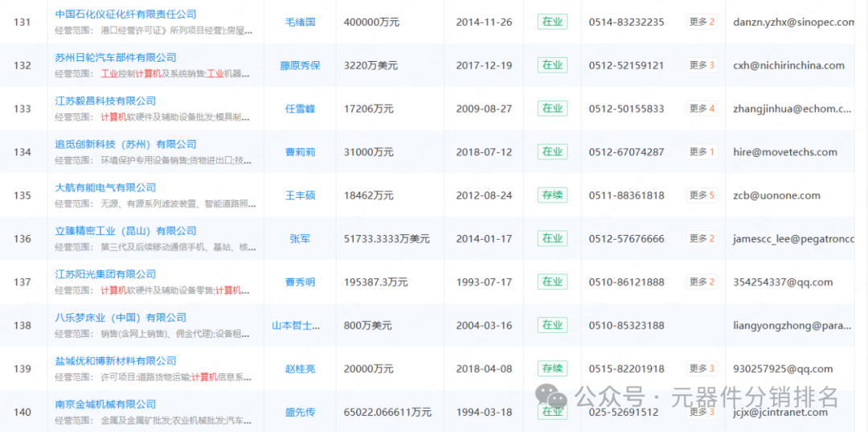Open legal representative 毛绪国

pos(300,23)
